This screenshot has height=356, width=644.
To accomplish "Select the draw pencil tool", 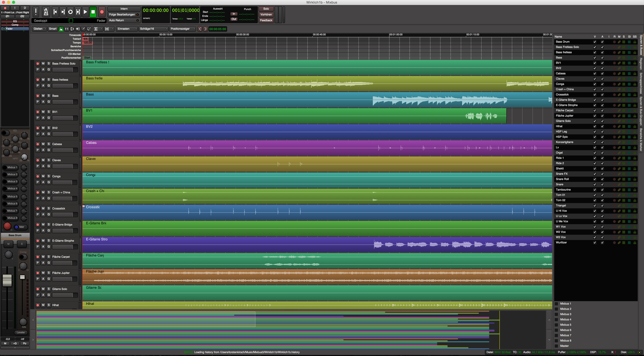I will pyautogui.click(x=84, y=29).
